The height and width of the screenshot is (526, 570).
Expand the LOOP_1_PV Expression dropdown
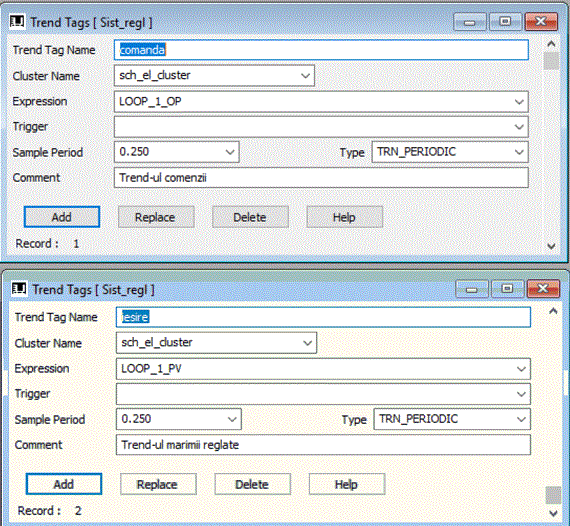click(521, 369)
